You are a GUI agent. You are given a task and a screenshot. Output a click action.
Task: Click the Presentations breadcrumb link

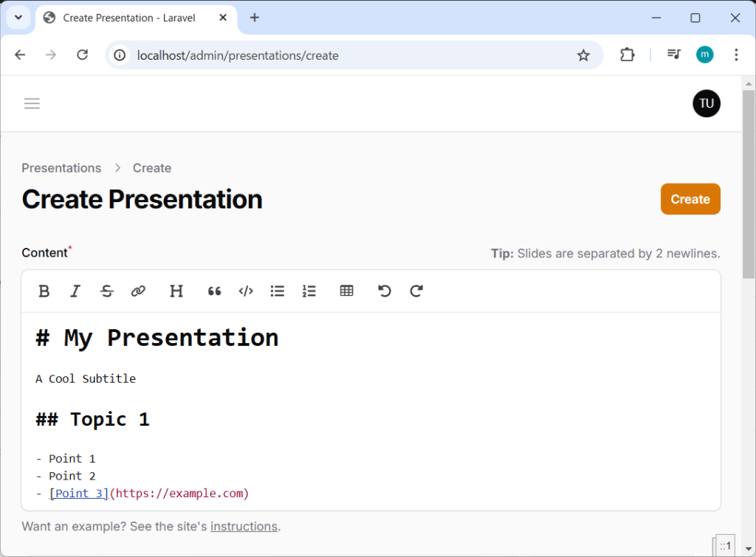click(61, 168)
